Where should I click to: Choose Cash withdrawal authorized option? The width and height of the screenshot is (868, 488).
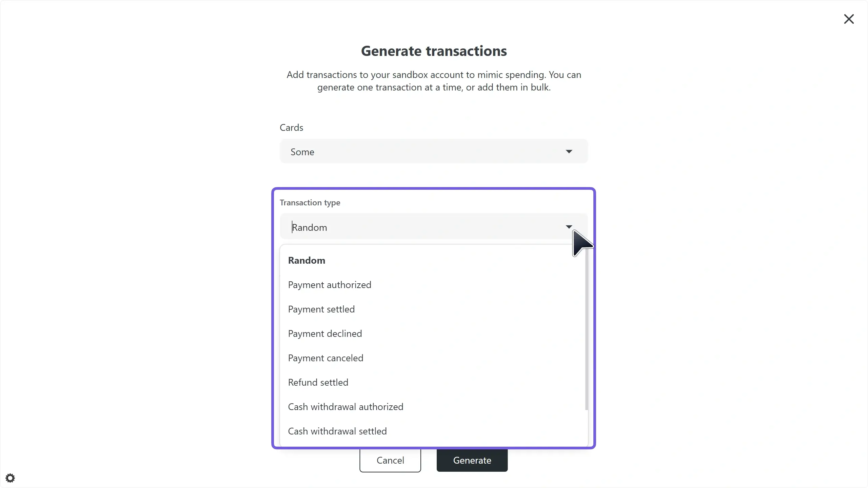(346, 407)
